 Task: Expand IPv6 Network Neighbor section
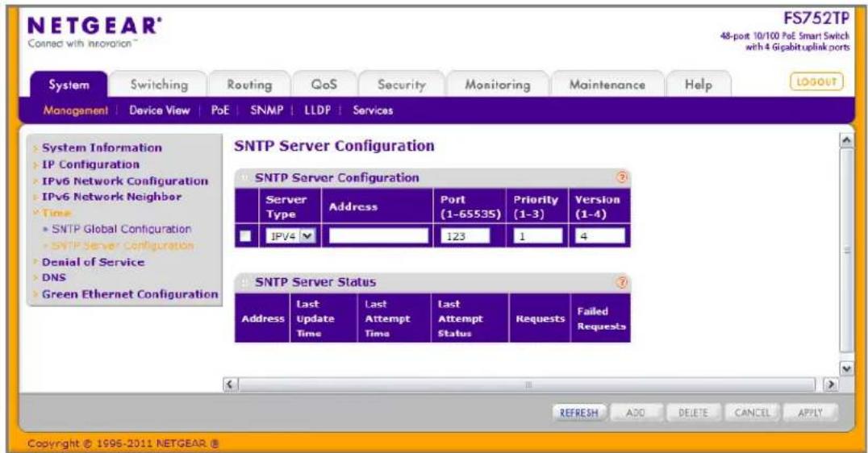point(112,197)
